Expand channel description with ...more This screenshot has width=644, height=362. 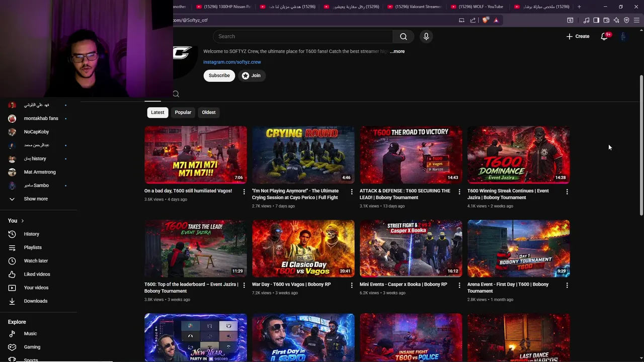(x=397, y=51)
